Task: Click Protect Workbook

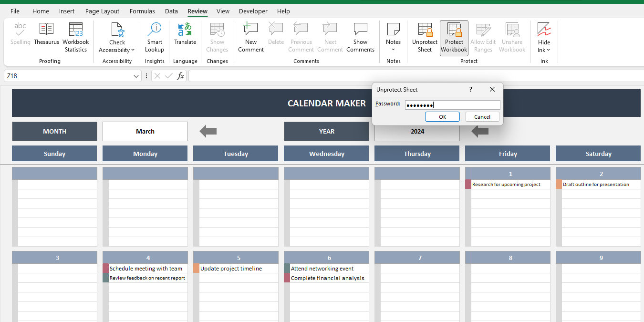Action: (454, 36)
